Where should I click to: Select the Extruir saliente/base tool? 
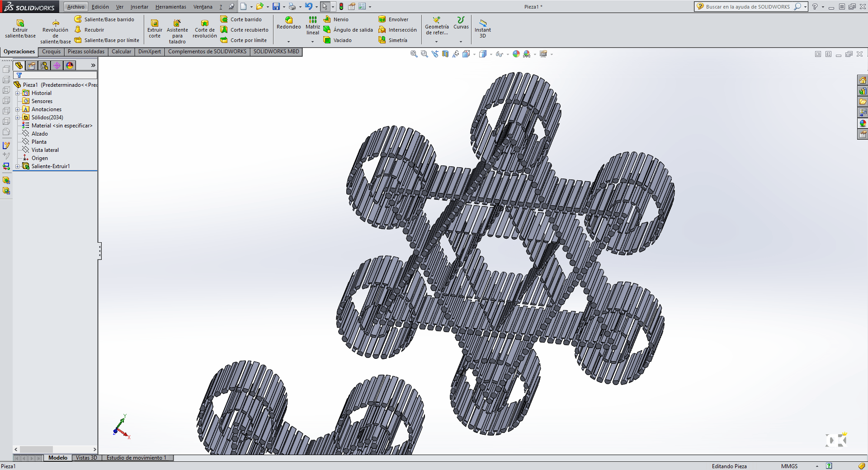[20, 29]
